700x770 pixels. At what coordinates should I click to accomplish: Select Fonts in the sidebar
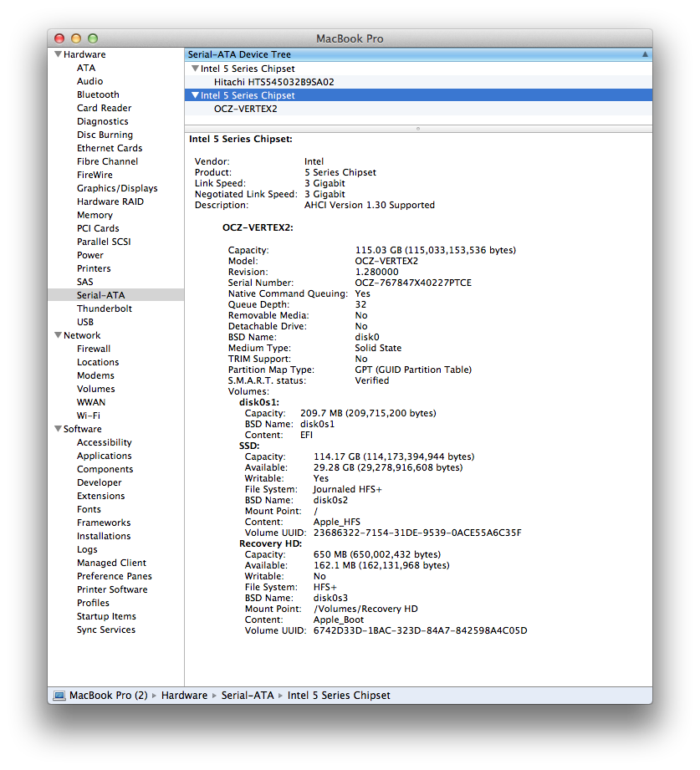tap(89, 509)
